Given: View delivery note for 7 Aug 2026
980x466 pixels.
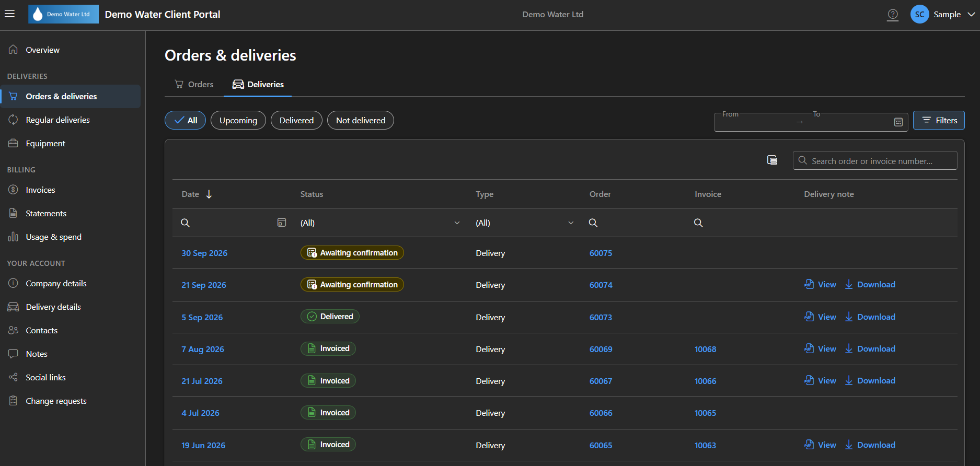Looking at the screenshot, I should pyautogui.click(x=821, y=349).
